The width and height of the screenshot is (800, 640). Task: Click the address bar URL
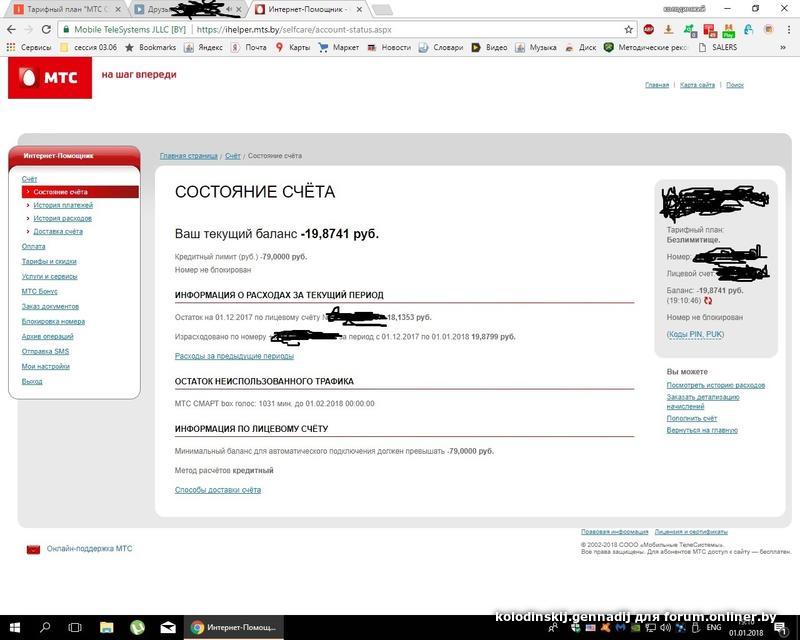(x=294, y=30)
